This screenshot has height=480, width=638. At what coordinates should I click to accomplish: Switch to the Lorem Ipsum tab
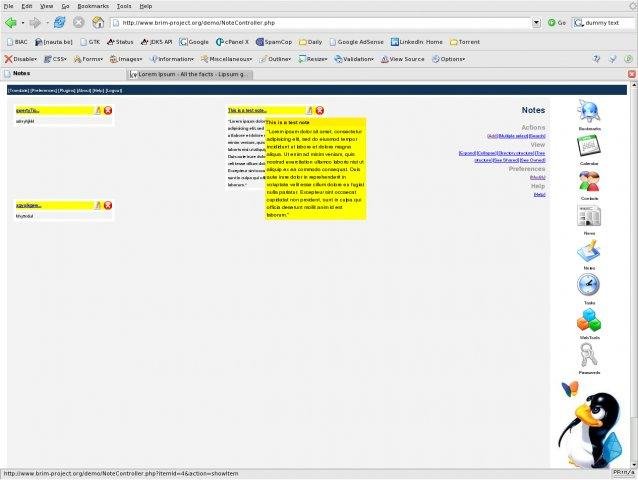point(190,74)
